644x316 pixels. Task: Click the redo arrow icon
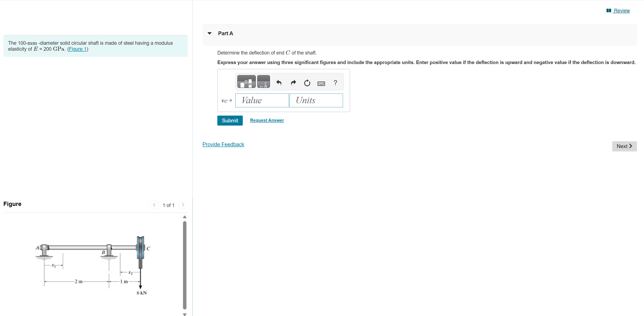(293, 82)
